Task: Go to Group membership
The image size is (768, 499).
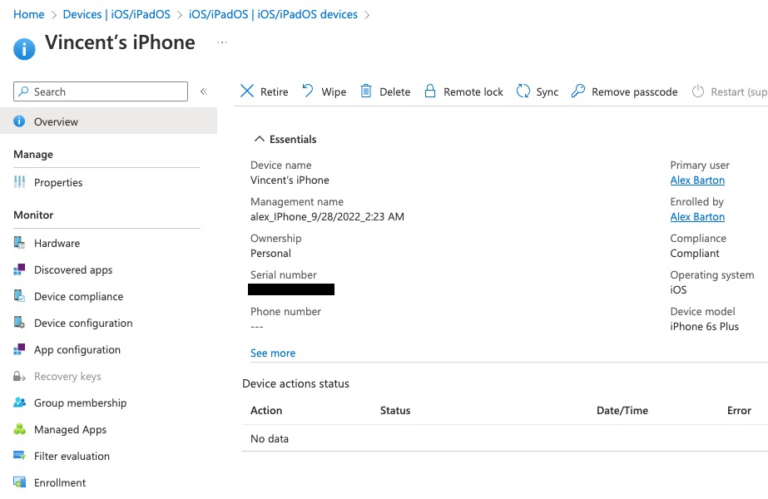Action: [x=80, y=403]
